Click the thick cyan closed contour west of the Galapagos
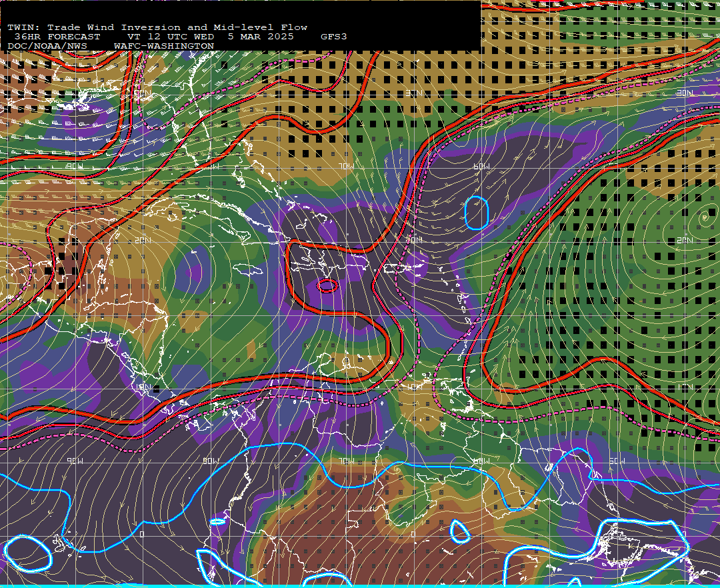 [28, 553]
